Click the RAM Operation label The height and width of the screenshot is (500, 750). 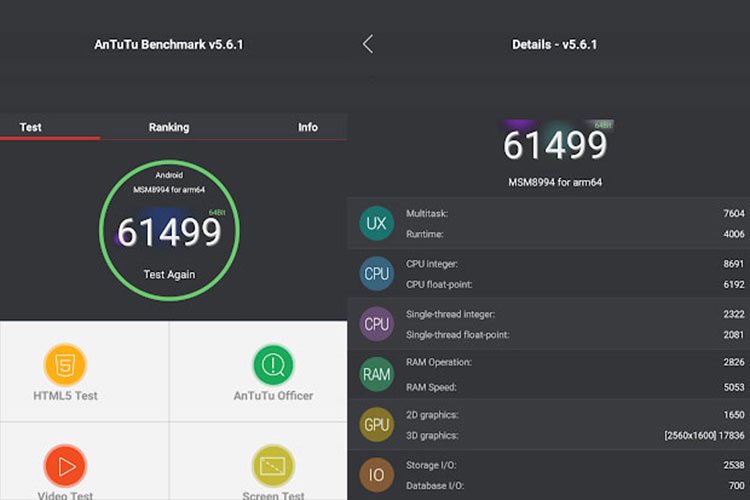(439, 362)
